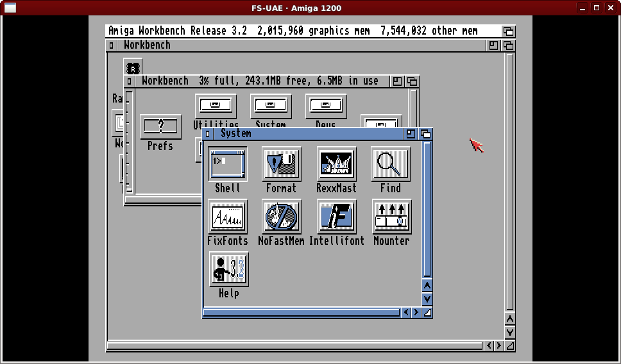Viewport: 621px width, 364px height.
Task: Click the System window title bar
Action: [309, 134]
